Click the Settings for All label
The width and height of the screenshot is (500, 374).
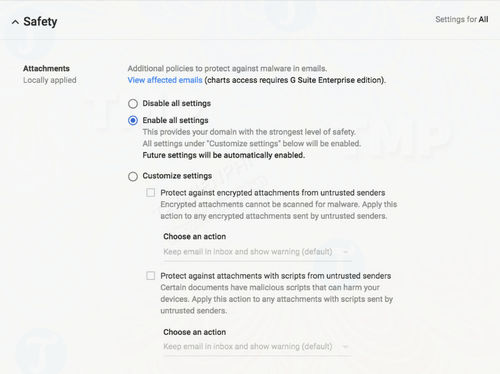[462, 19]
